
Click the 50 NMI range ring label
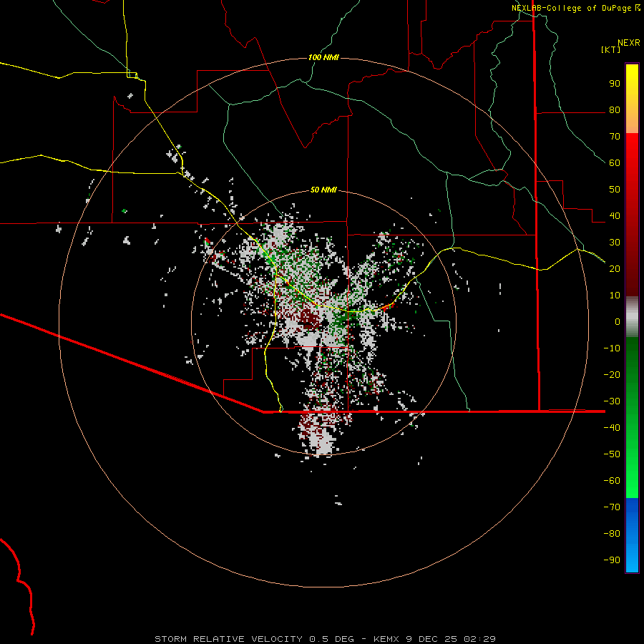pyautogui.click(x=323, y=190)
